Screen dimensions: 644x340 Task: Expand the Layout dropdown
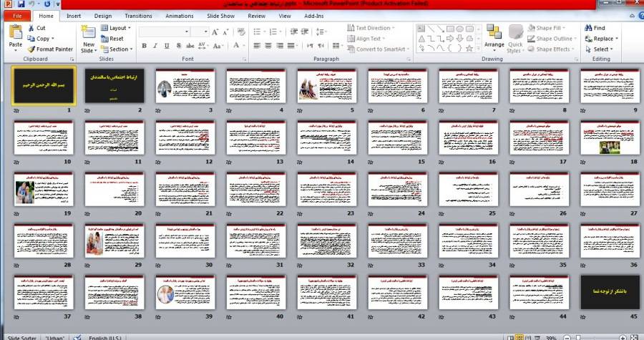coord(117,28)
